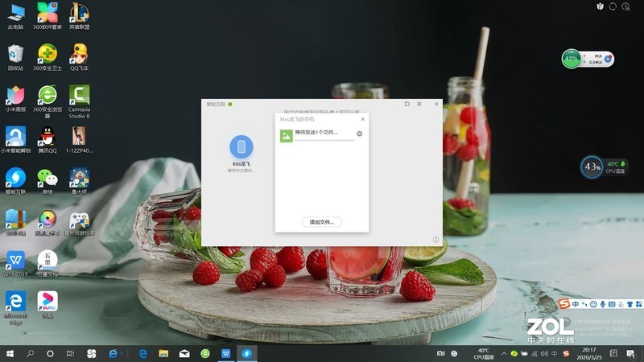This screenshot has width=644, height=362.
Task: Launch 腾讯QQ desktop shortcut
Action: click(x=47, y=140)
